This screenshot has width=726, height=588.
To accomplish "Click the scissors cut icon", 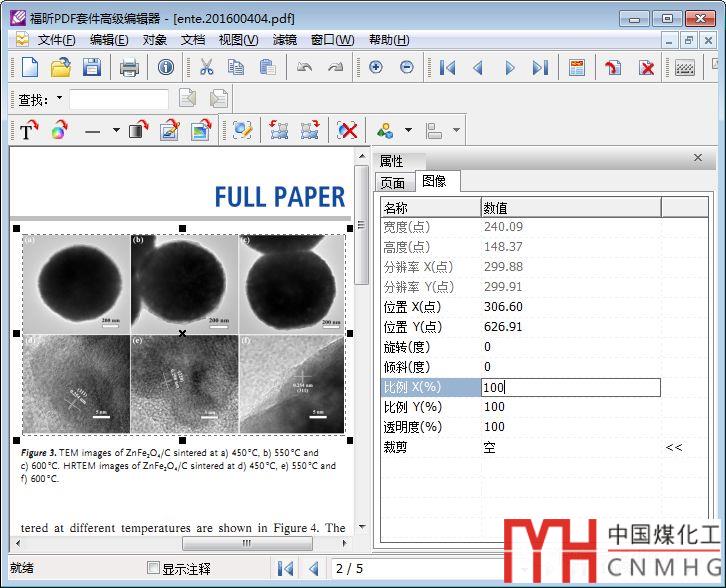I will click(206, 67).
